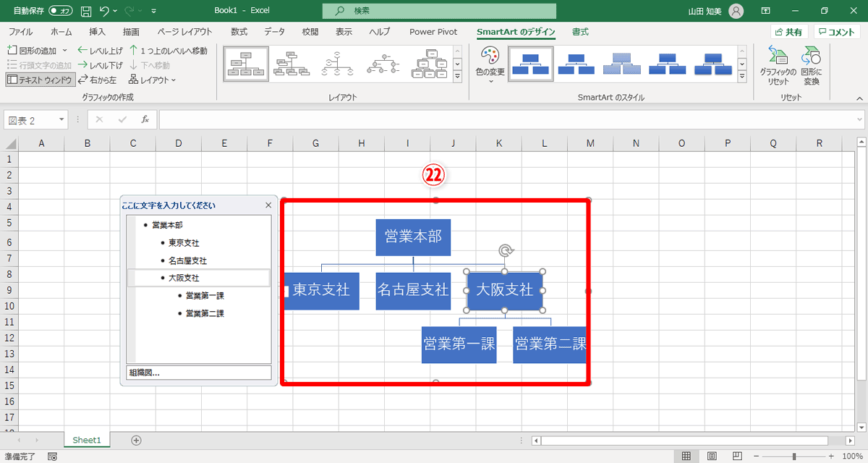
Task: Click 右から左 direction button
Action: click(x=97, y=80)
